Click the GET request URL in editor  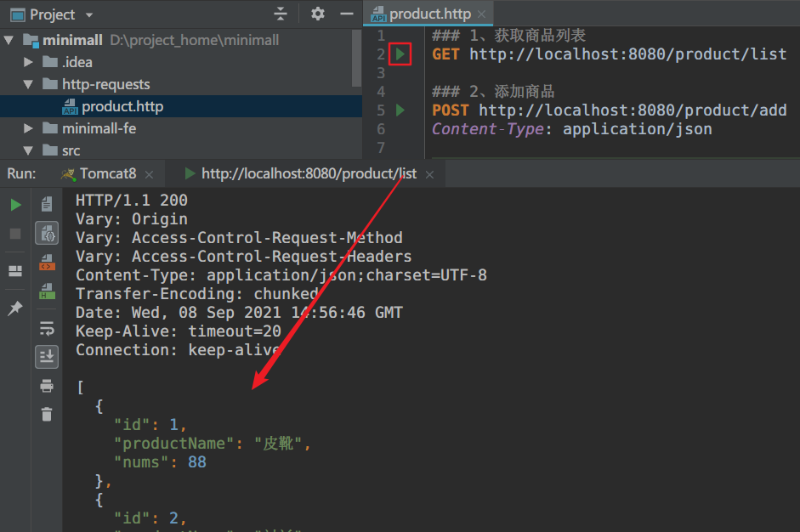point(627,54)
